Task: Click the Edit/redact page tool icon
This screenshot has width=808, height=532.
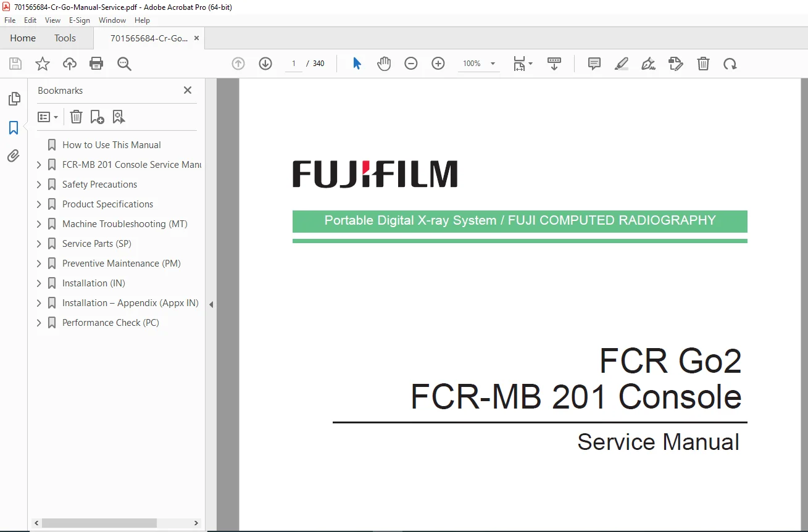Action: coord(676,64)
